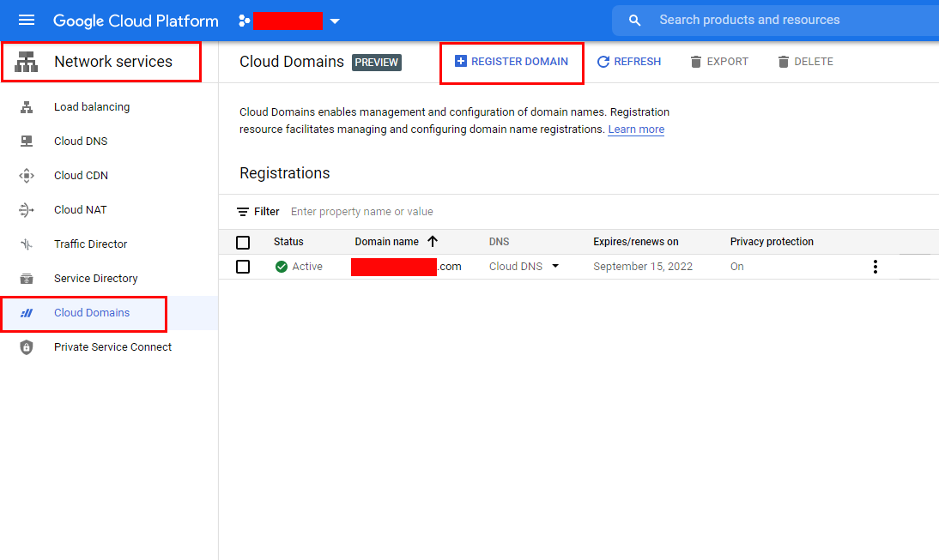Tick the select-all header checkbox
This screenshot has width=939, height=560.
pyautogui.click(x=243, y=243)
